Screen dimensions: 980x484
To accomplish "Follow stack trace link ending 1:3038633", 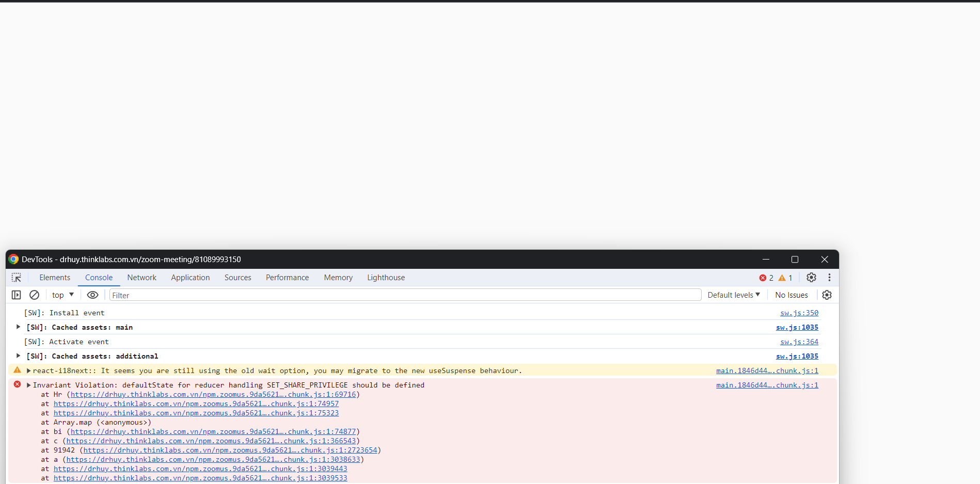I will pyautogui.click(x=213, y=459).
